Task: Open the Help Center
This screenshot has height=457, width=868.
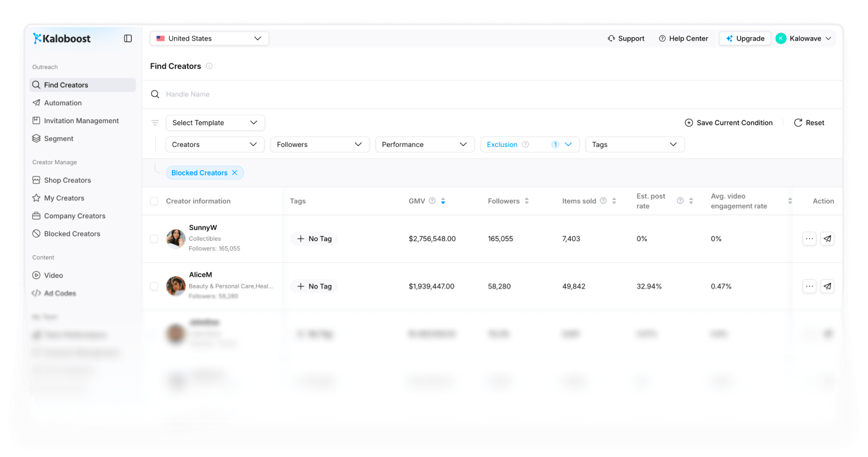Action: 684,39
